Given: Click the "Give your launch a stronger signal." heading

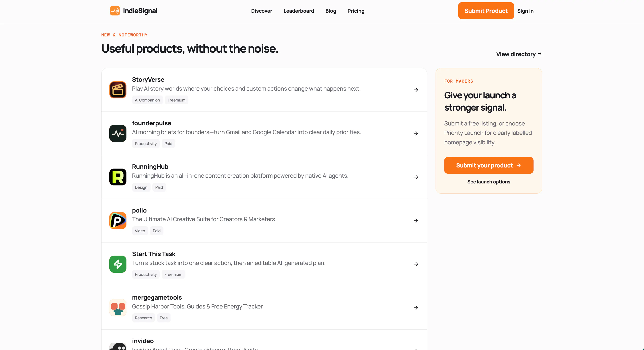Looking at the screenshot, I should point(480,101).
